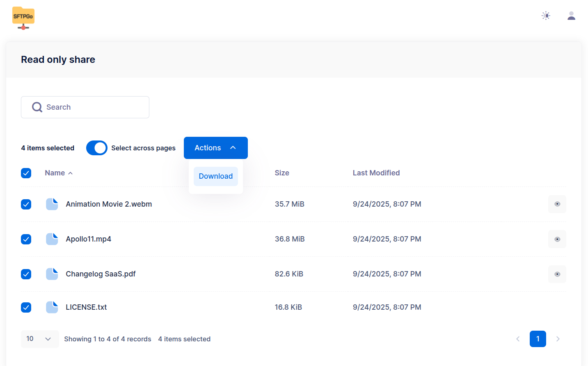The image size is (588, 366).
Task: Disable the Select across pages switch
Action: click(97, 148)
